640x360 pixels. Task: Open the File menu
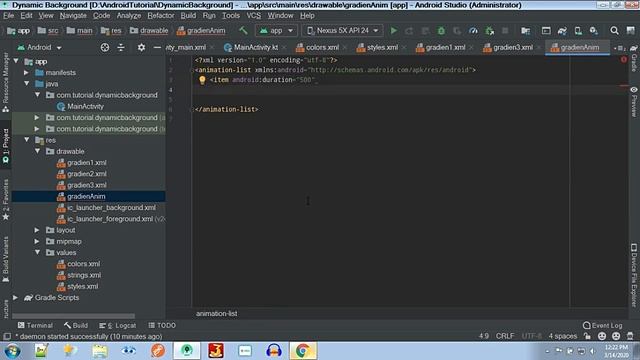point(9,16)
